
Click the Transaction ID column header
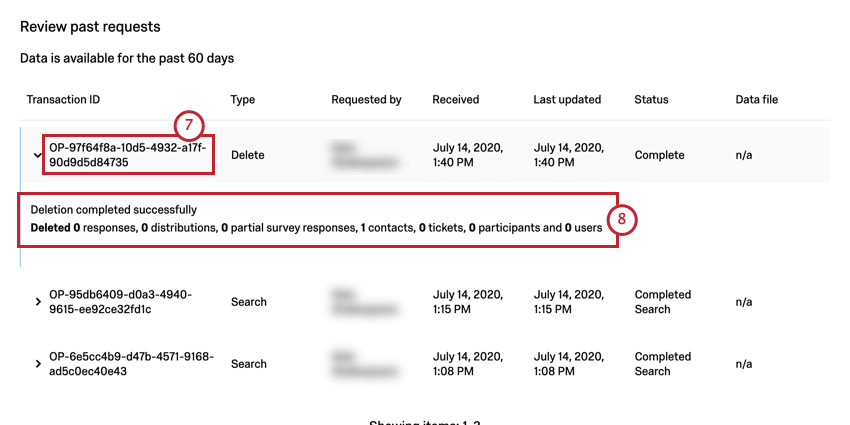[x=63, y=100]
